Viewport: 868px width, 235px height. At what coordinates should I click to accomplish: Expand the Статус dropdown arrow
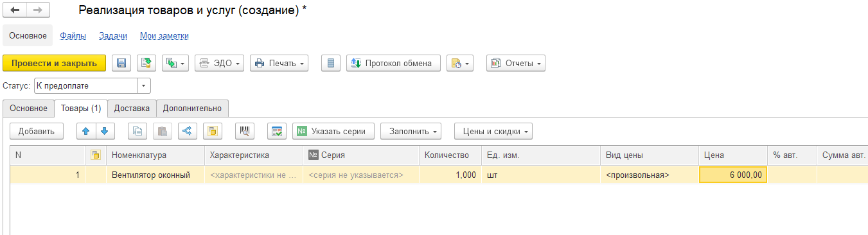(144, 85)
